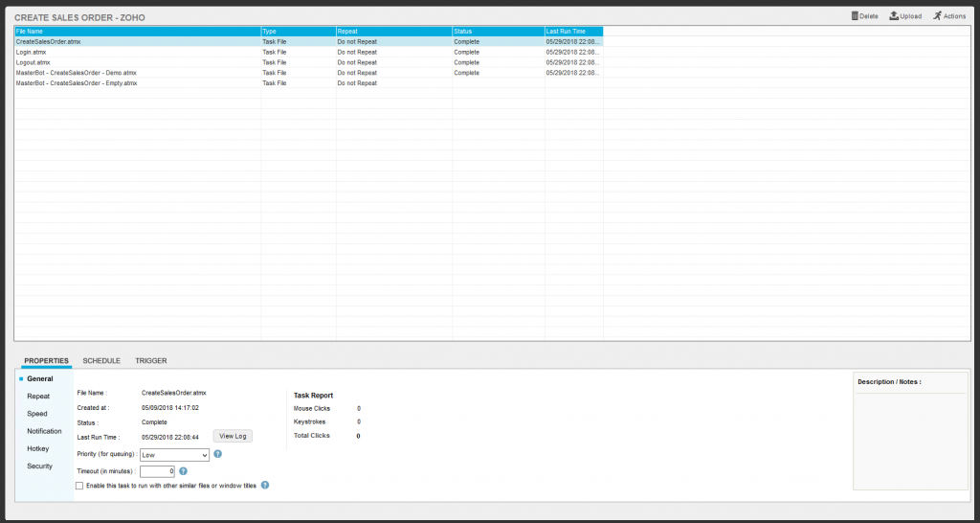Click Task File type of Empty.atmx row

(x=275, y=82)
